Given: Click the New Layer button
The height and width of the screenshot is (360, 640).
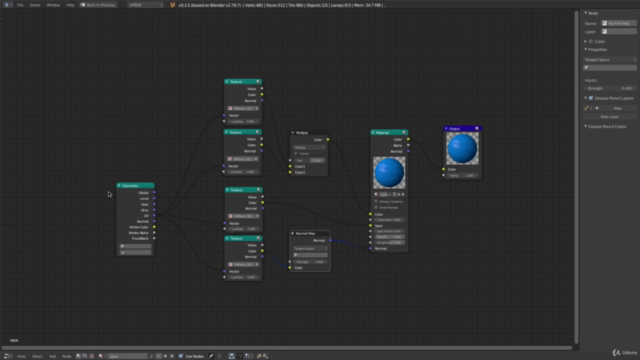Looking at the screenshot, I should [x=609, y=117].
